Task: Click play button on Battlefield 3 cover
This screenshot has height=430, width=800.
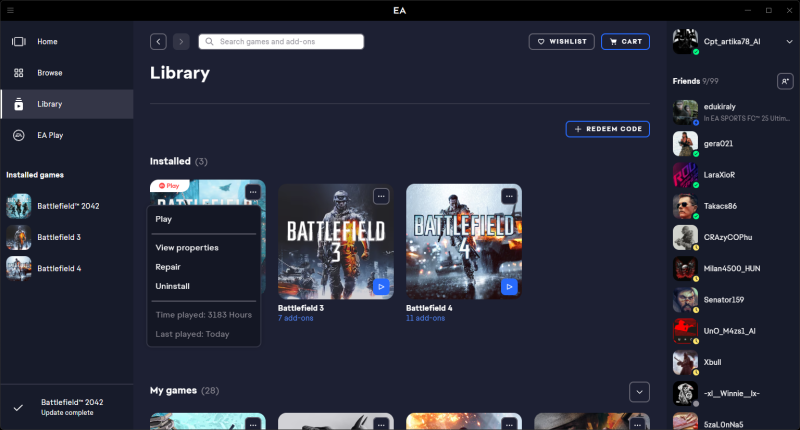Action: [x=381, y=287]
